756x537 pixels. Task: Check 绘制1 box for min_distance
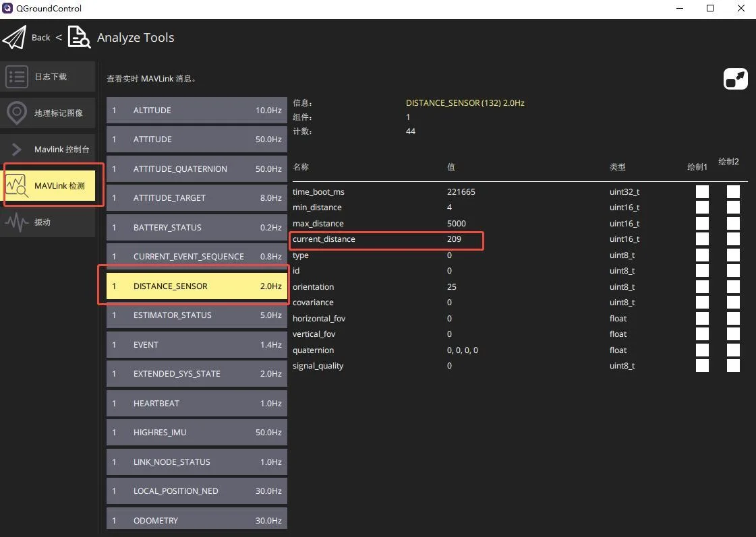(x=702, y=208)
